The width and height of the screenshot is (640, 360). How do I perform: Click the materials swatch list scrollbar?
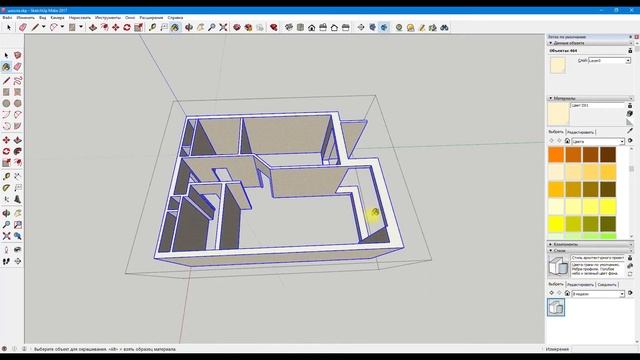click(x=631, y=192)
